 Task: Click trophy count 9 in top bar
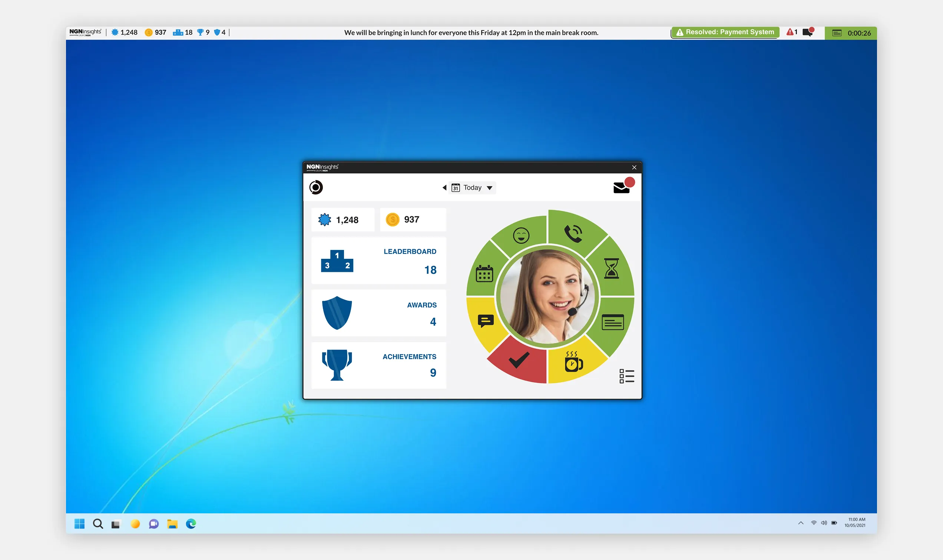tap(204, 33)
